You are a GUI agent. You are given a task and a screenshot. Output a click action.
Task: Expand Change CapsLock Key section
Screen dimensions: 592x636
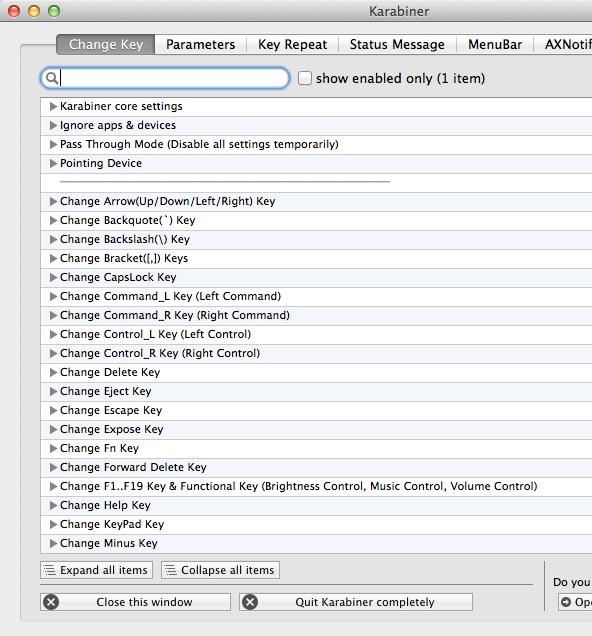tap(53, 277)
